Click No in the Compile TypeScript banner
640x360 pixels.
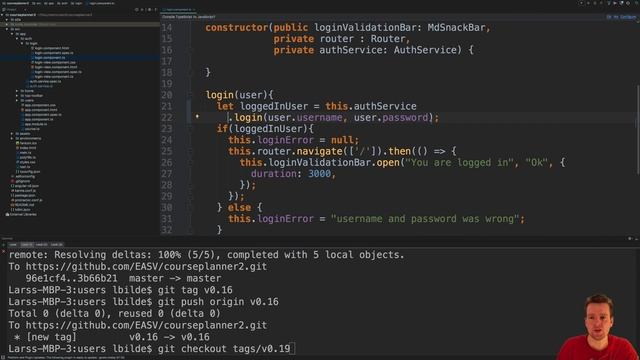616,17
